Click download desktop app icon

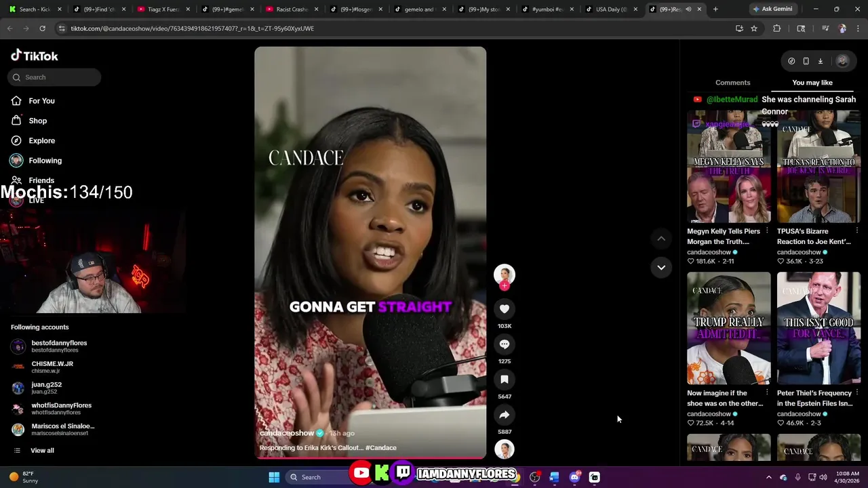(x=820, y=61)
